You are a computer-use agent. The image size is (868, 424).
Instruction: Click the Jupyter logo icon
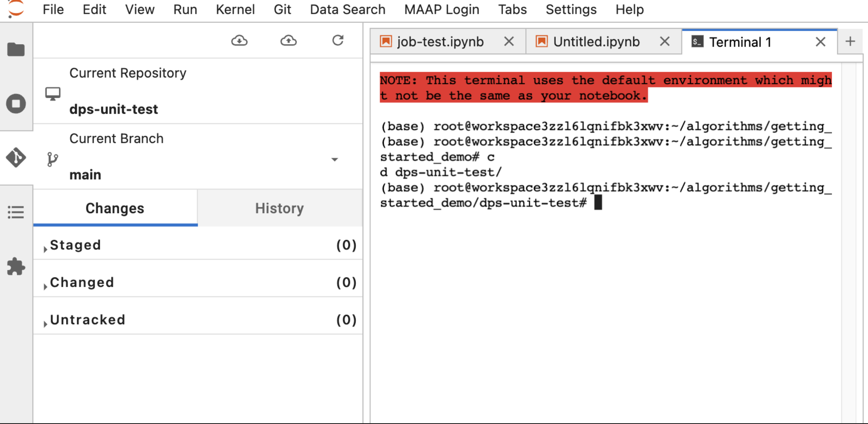16,9
